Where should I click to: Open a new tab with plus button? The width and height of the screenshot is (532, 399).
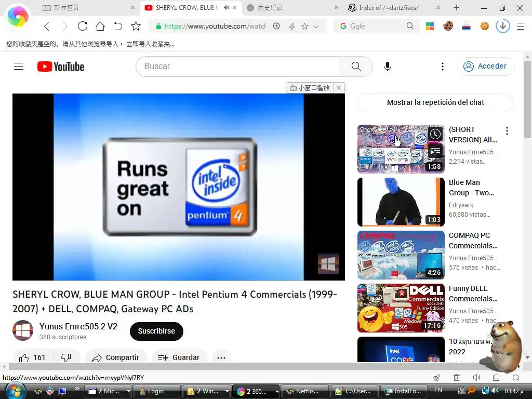tap(456, 7)
